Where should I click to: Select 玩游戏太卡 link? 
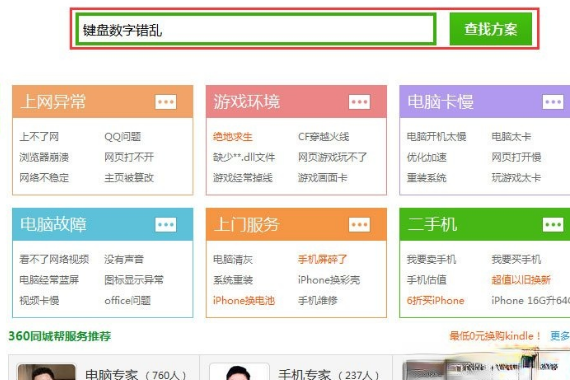[516, 178]
